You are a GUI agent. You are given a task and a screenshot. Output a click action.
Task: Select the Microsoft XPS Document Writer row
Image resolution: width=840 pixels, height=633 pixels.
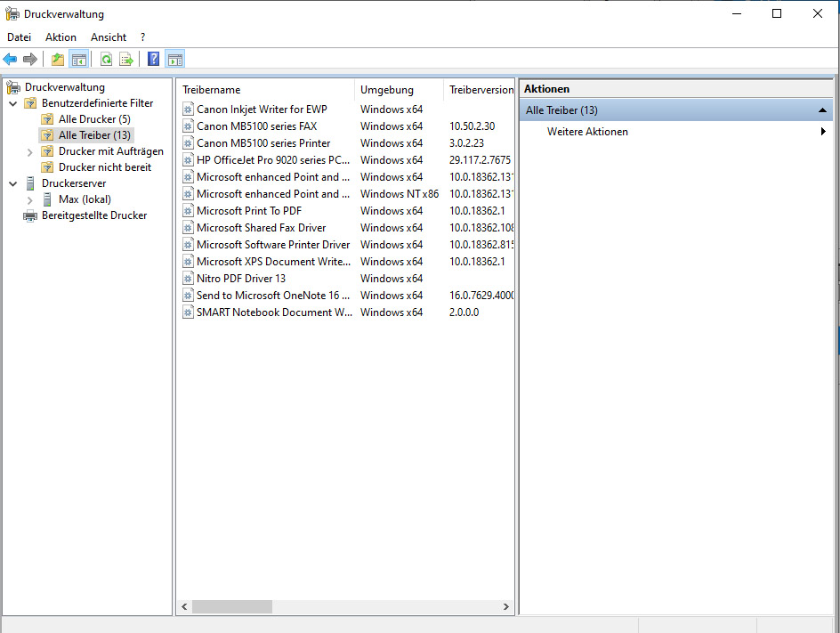(345, 262)
